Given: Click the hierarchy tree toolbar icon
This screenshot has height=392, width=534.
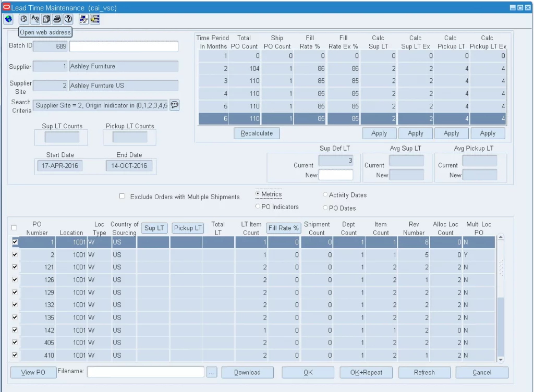Looking at the screenshot, I should coord(95,19).
